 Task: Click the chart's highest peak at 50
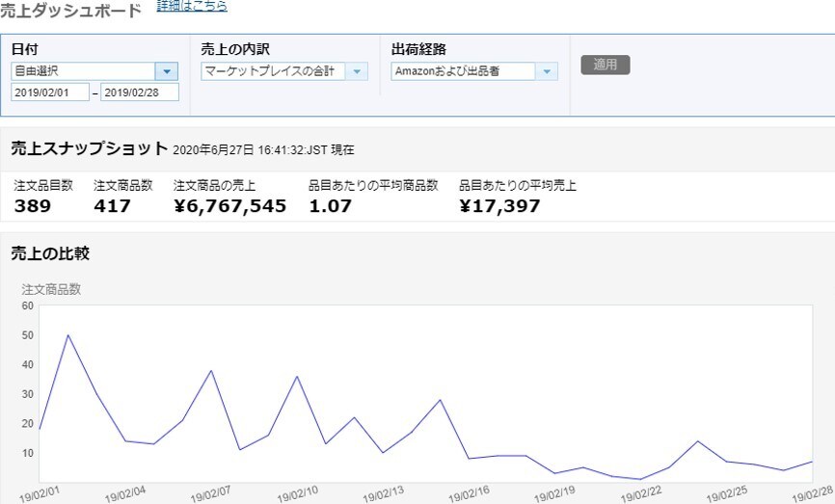pyautogui.click(x=68, y=335)
